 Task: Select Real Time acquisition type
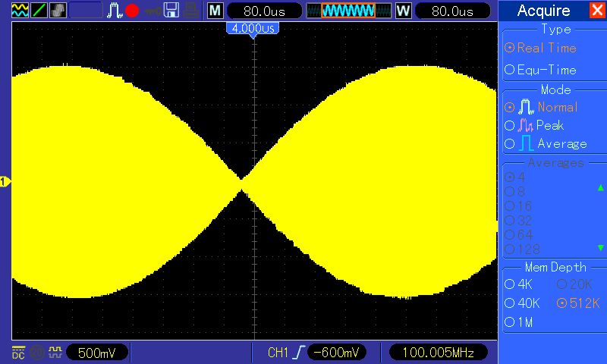pyautogui.click(x=540, y=48)
